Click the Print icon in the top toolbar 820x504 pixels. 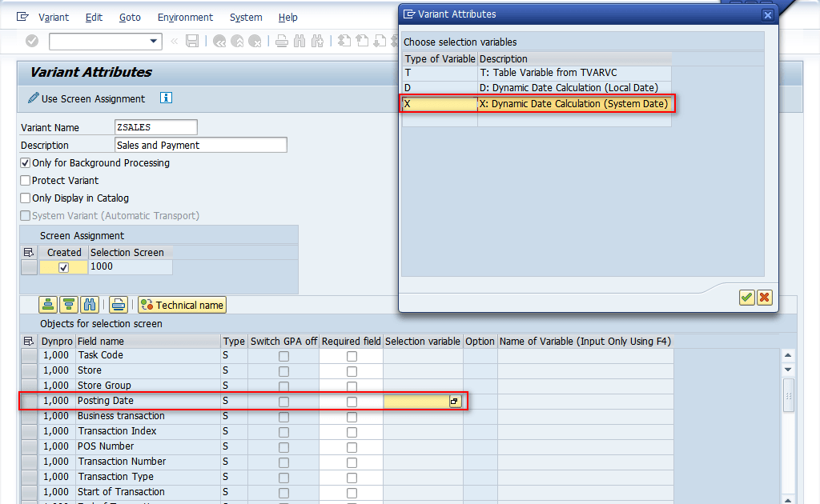282,41
